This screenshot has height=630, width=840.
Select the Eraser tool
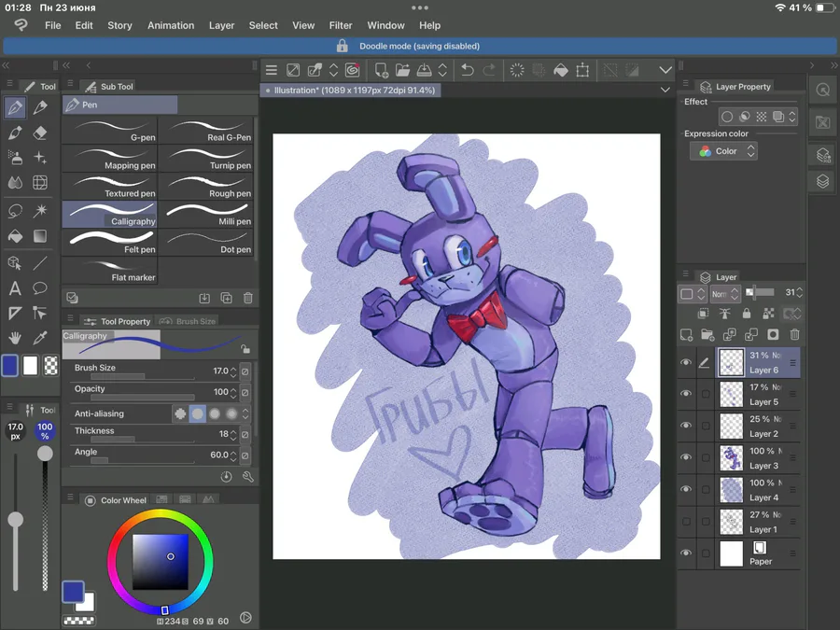(40, 133)
